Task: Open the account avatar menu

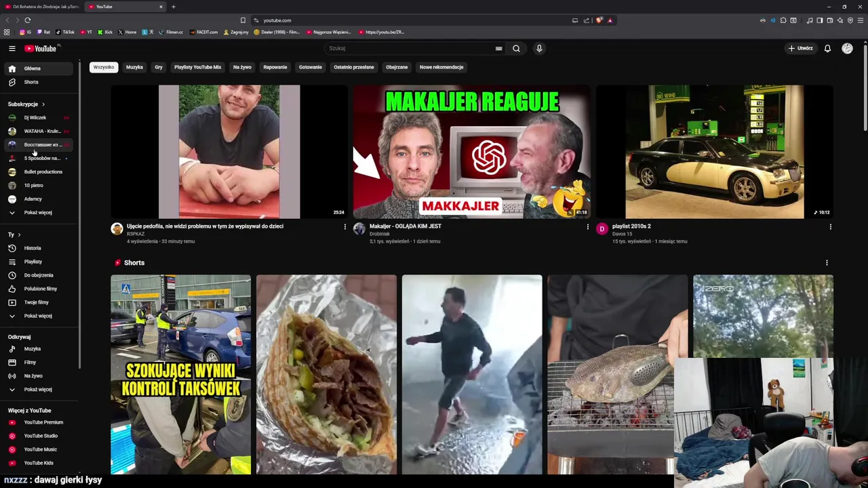Action: click(847, 48)
